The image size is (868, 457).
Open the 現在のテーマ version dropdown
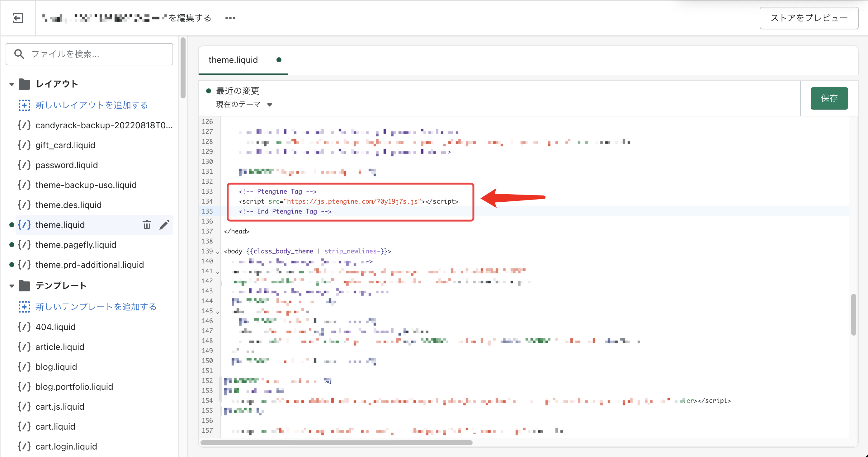click(x=244, y=105)
